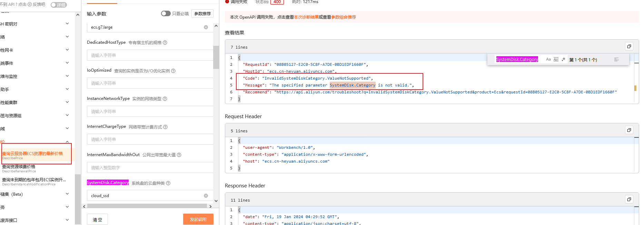The image size is (644, 225).
Task: Click the 清空 clear button
Action: 97,219
